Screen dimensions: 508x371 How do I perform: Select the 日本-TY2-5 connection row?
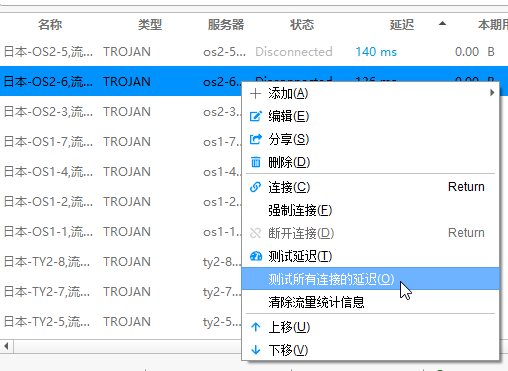[x=121, y=322]
